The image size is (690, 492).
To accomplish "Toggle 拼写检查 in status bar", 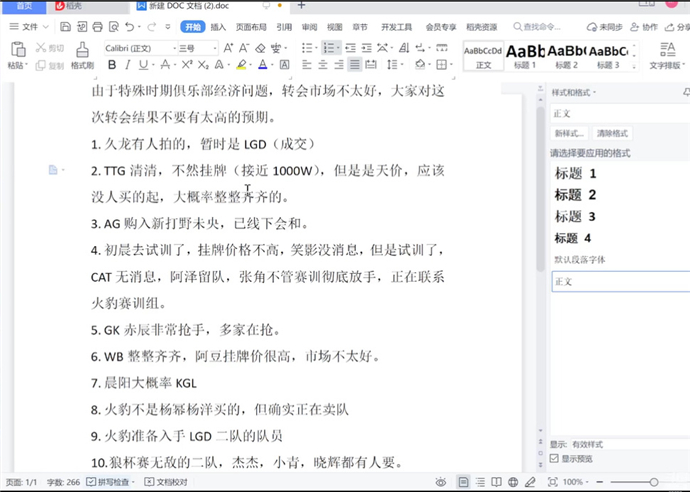I will pos(111,482).
